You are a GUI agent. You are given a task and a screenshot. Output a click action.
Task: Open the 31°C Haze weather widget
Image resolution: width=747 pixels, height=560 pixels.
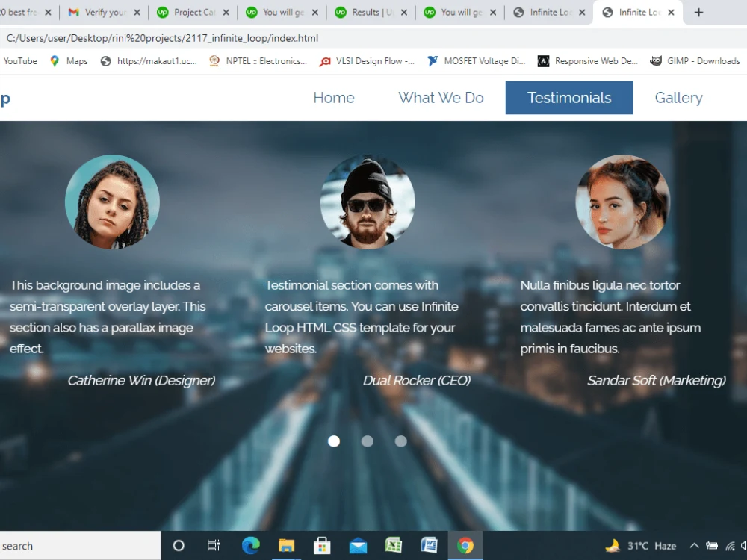640,546
